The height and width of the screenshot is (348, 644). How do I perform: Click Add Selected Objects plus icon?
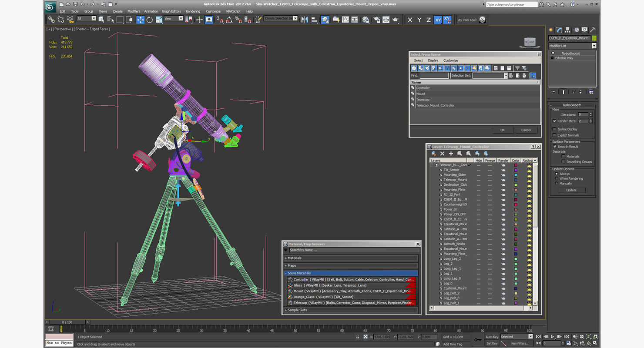click(x=451, y=154)
